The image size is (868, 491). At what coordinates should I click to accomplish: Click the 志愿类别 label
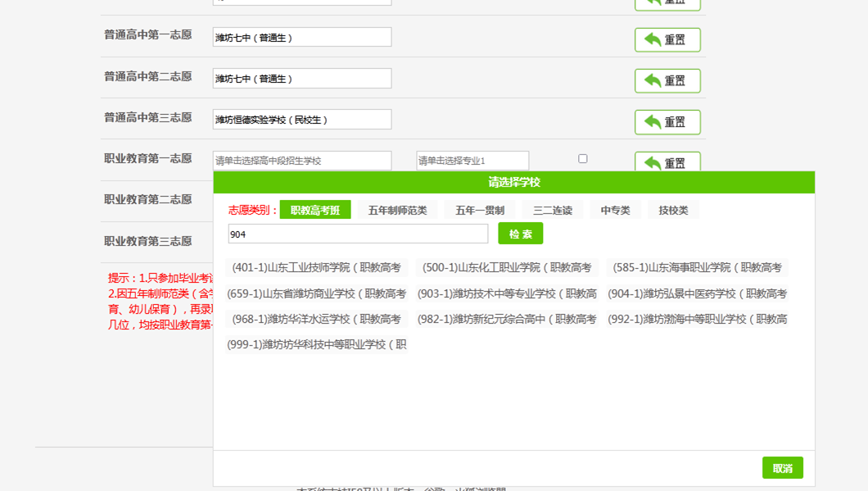tap(252, 210)
